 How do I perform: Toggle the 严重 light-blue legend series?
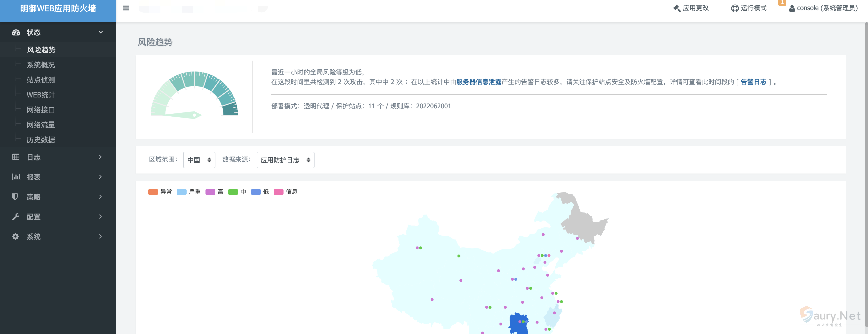click(181, 192)
